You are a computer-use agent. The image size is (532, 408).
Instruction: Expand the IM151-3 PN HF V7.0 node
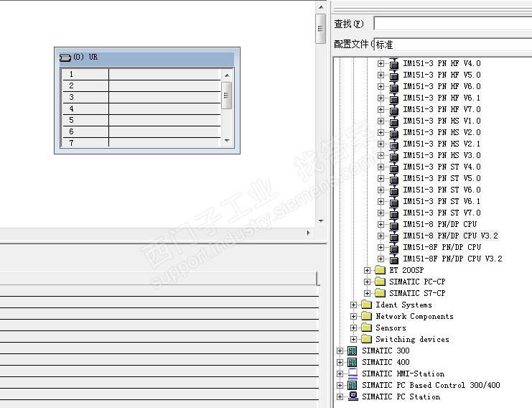pyautogui.click(x=381, y=110)
